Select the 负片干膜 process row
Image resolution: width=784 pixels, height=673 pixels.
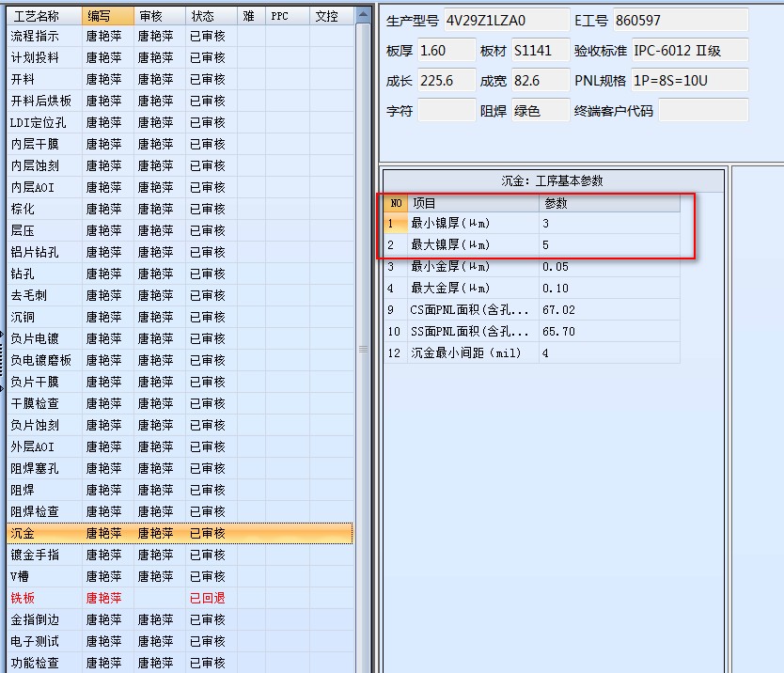180,382
